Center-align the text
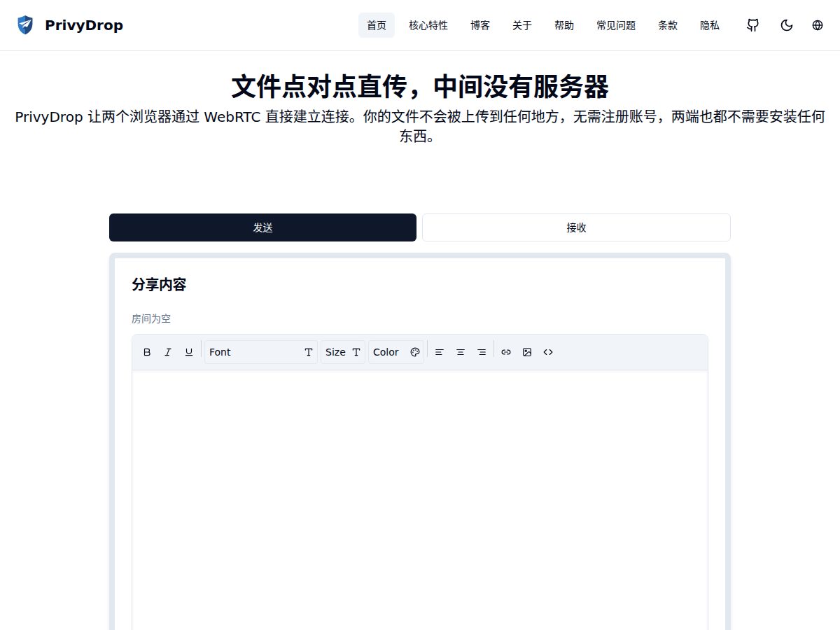The image size is (840, 630). (x=461, y=352)
